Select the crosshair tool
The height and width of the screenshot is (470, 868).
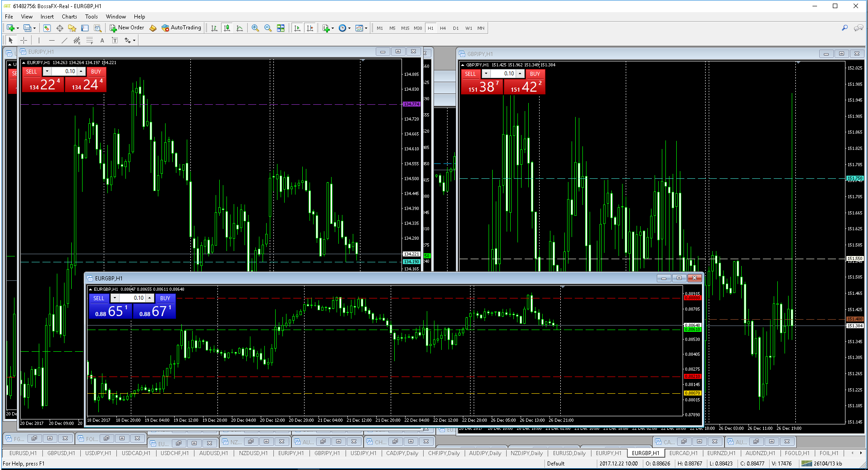pyautogui.click(x=23, y=40)
